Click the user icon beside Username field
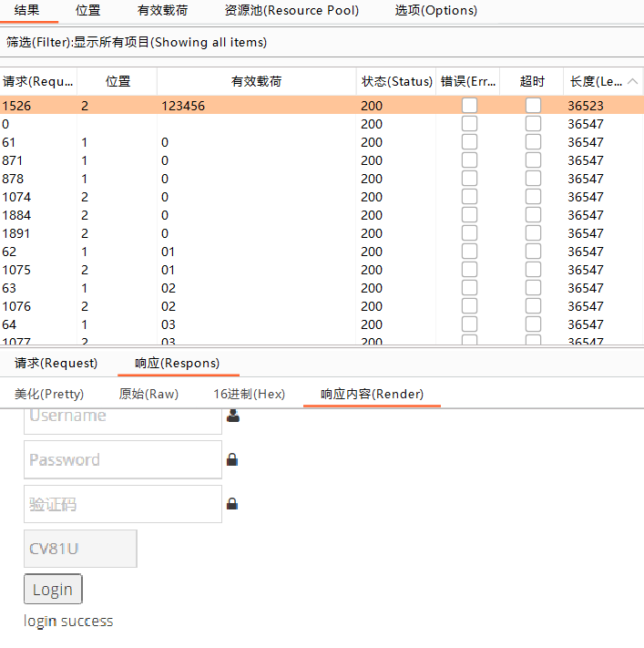 point(233,416)
